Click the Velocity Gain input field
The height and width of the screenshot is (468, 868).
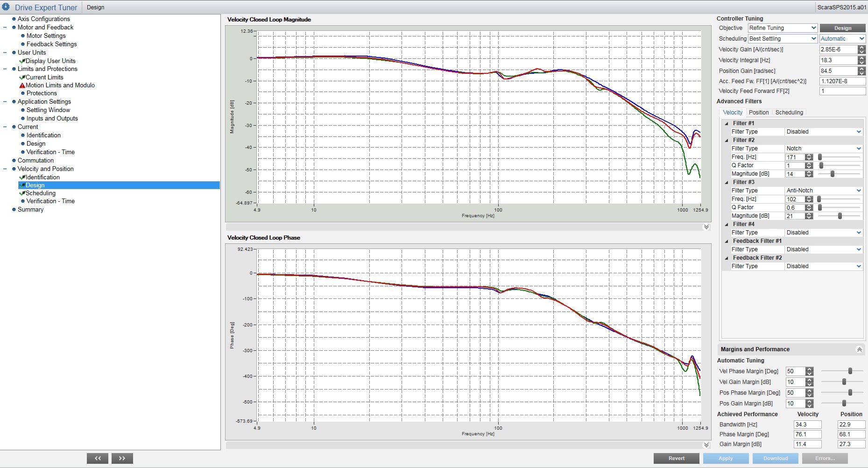click(839, 50)
